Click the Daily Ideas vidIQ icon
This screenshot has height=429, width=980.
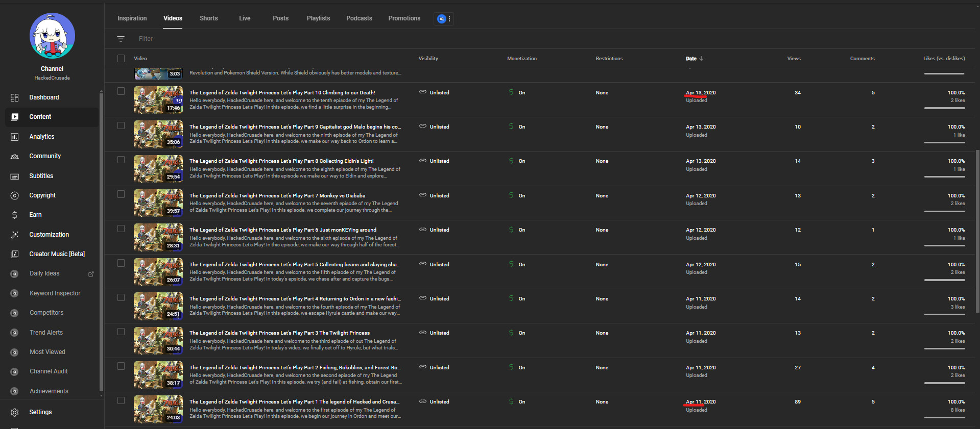pyautogui.click(x=15, y=274)
